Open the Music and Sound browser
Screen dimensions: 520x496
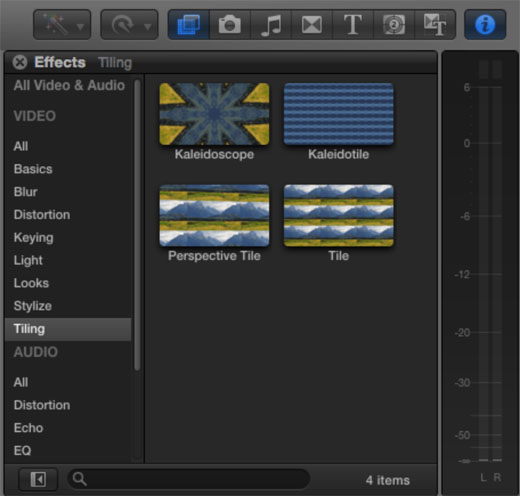tap(271, 25)
